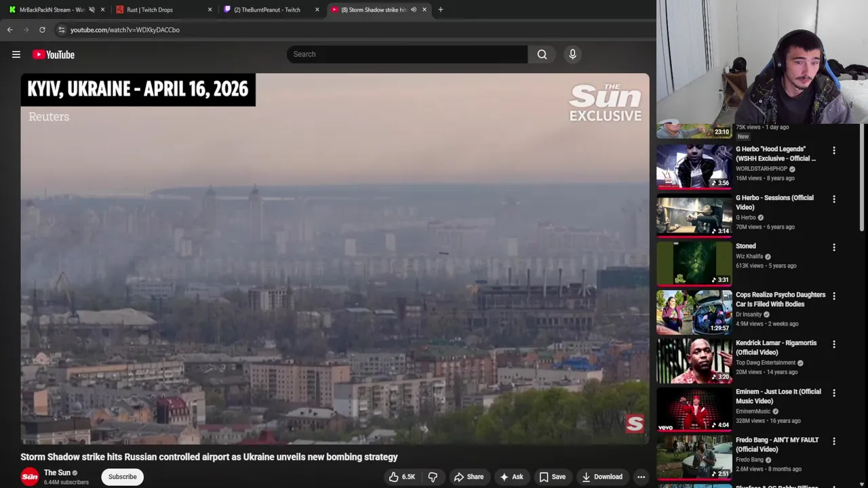Start voice search with the microphone
Screen dimensions: 868x488
click(x=572, y=54)
